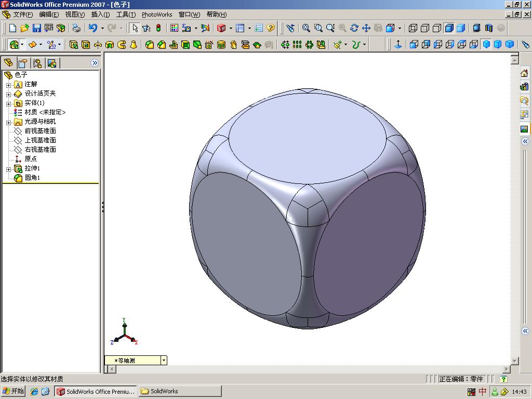532x399 pixels.
Task: Open the PhotoWorks menu
Action: coord(157,14)
